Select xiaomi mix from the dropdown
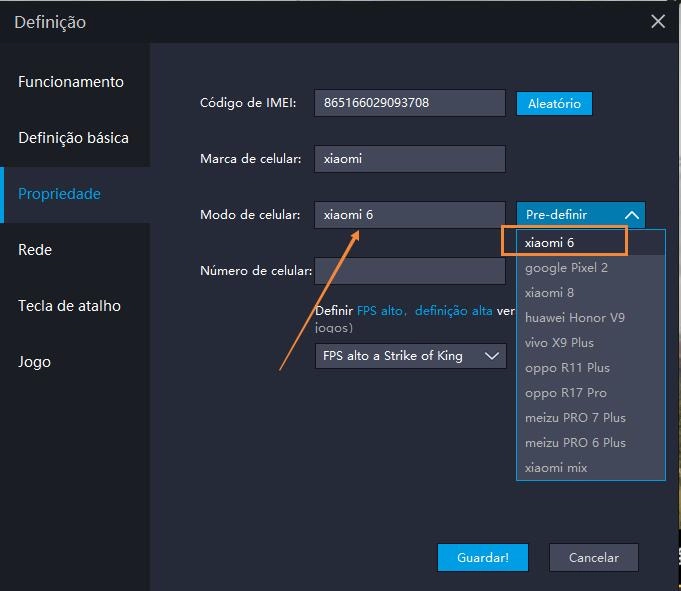The height and width of the screenshot is (591, 681). [x=556, y=468]
